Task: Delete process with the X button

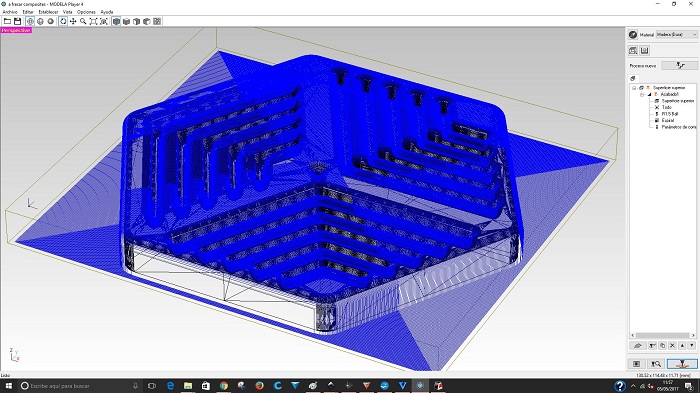Action: 672,346
